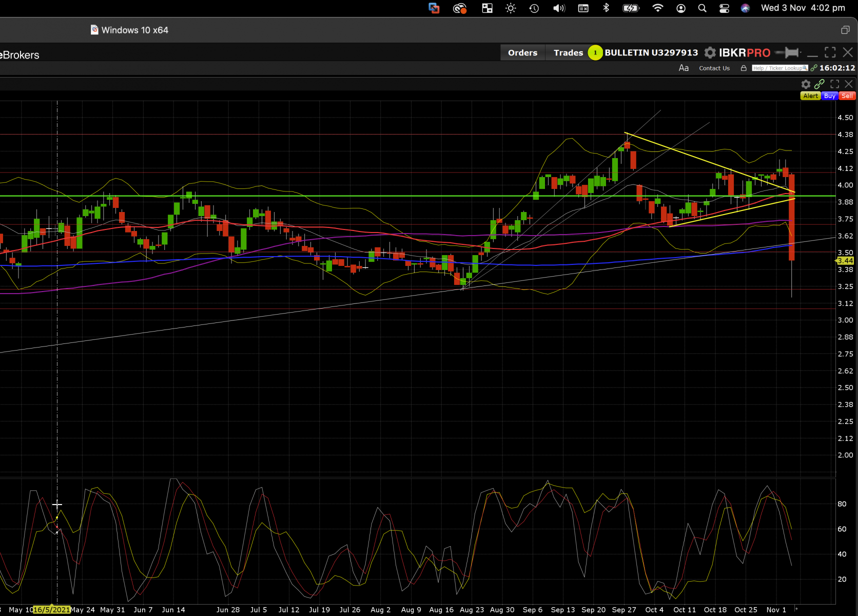Screen dimensions: 858x616
Task: Open Spotlight search magnifier icon
Action: click(703, 8)
